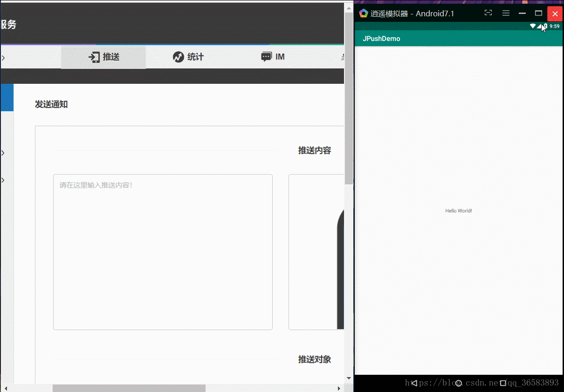This screenshot has width=564, height=392.
Task: Click the emulator logo icon in title bar
Action: [364, 14]
